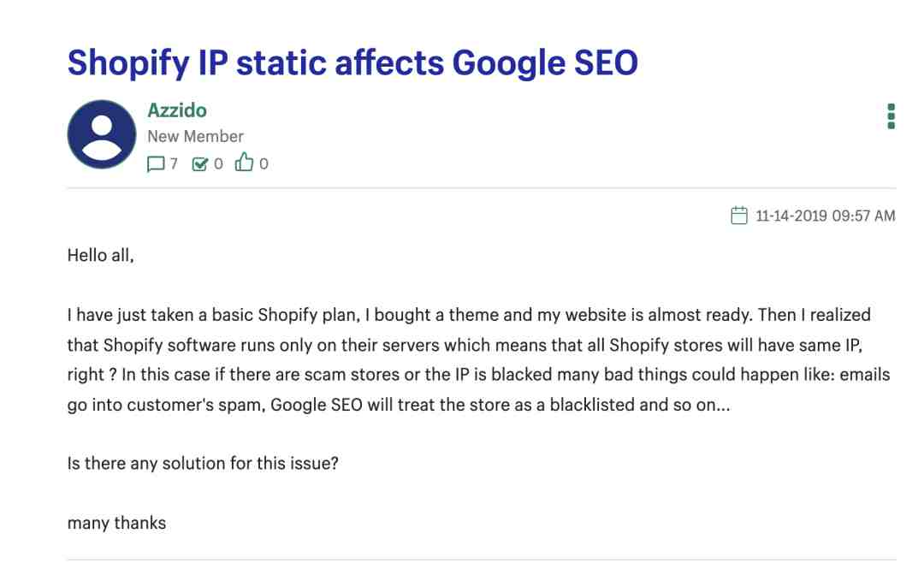The image size is (924, 569).
Task: Click the thumbs-up likes icon
Action: tap(244, 163)
